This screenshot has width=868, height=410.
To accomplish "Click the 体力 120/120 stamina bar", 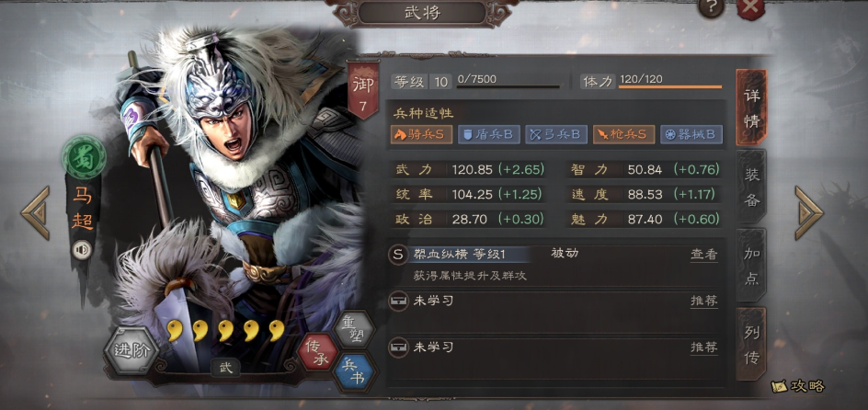I will (650, 81).
